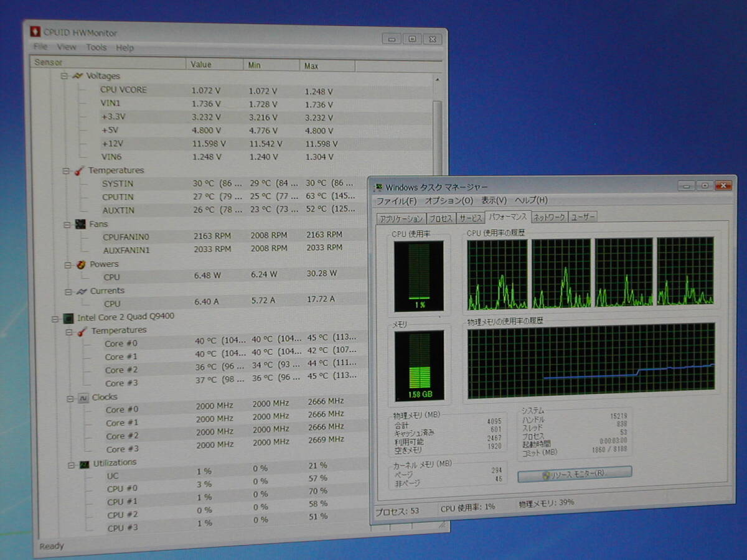Click the icon next to Powers
Screen dimensions: 747x560
coord(81,264)
